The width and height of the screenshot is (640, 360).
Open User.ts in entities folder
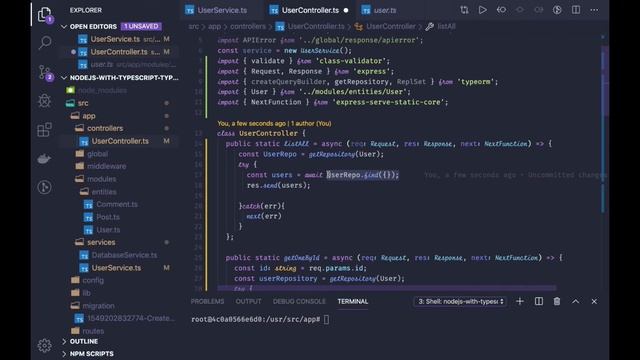(x=108, y=230)
